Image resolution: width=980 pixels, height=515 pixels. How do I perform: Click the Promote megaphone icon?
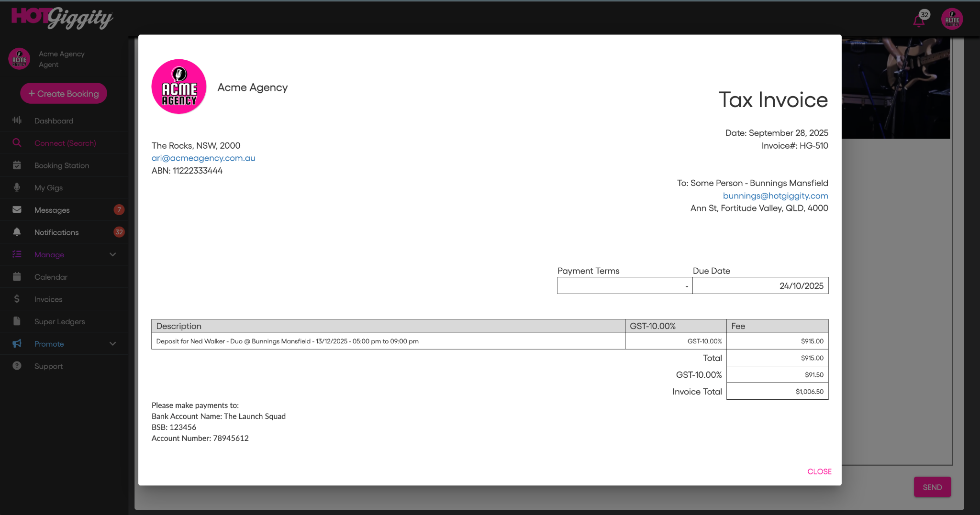[x=17, y=344]
